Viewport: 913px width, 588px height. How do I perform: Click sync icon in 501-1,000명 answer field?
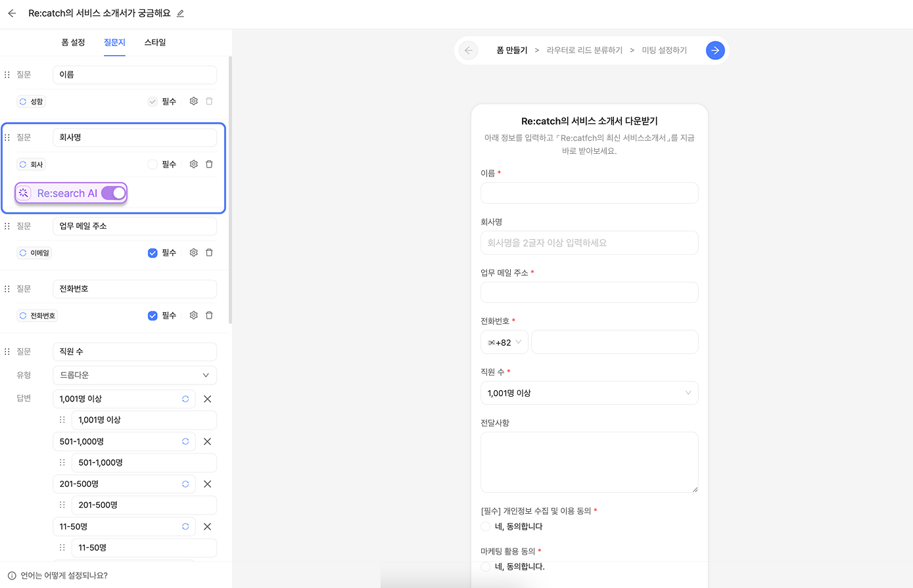tap(185, 441)
